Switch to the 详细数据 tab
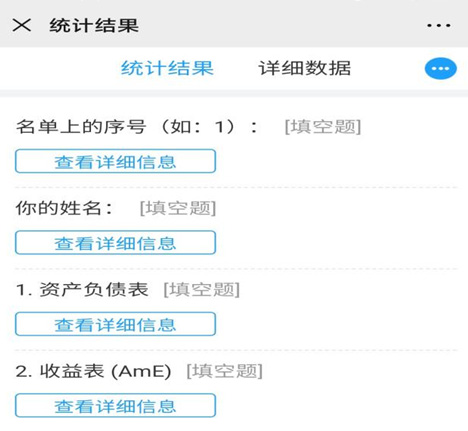This screenshot has height=431, width=468. point(305,68)
